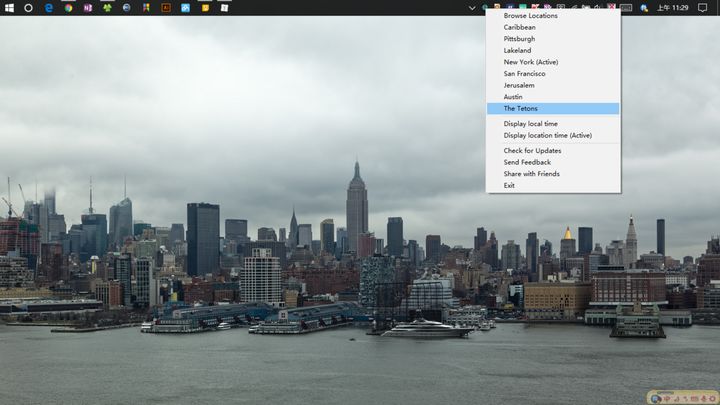Select Caribbean in the context menu

click(x=519, y=27)
